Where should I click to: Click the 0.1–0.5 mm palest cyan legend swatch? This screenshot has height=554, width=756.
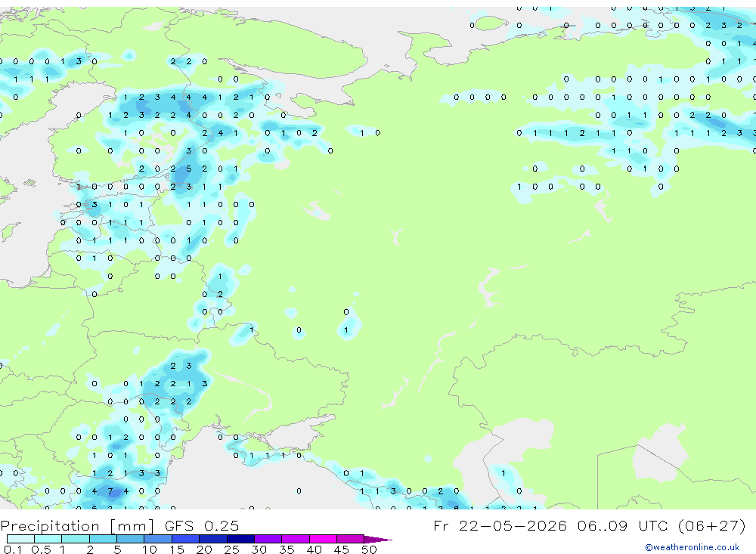(20, 539)
